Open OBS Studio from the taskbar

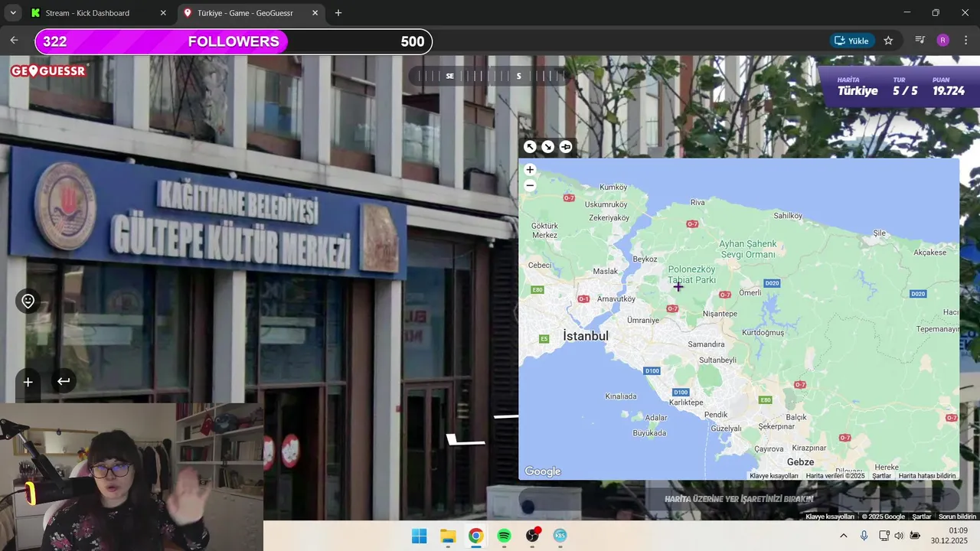click(532, 536)
